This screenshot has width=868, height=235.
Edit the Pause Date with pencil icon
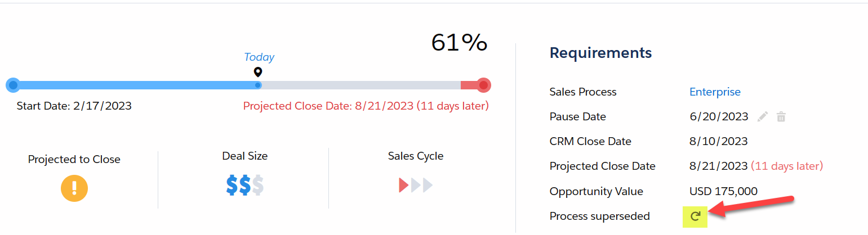pos(763,117)
